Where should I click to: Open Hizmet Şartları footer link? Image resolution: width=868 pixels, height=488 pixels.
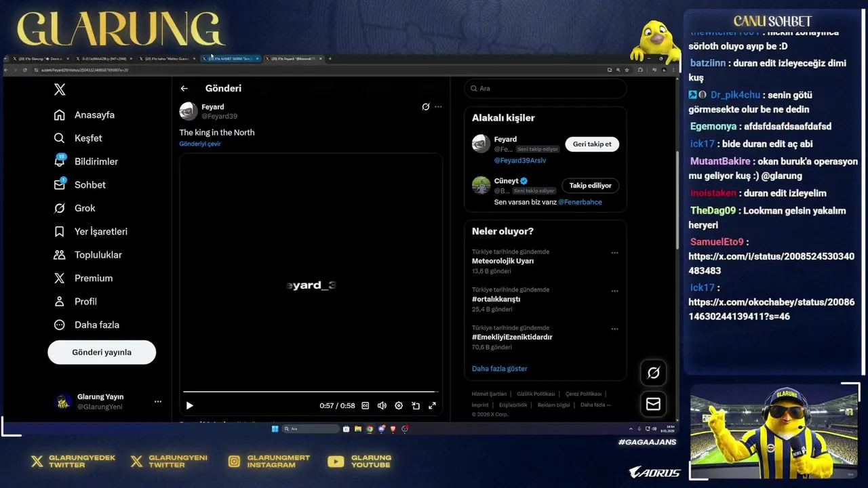tap(489, 394)
